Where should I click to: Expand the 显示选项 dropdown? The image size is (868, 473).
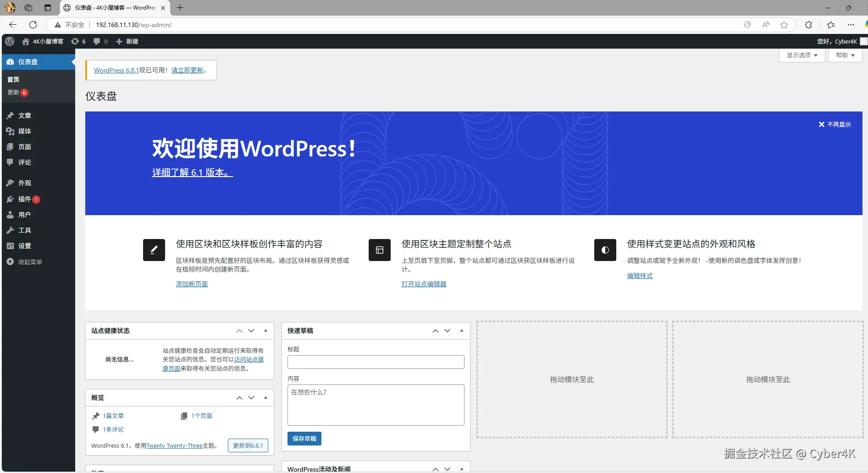802,55
